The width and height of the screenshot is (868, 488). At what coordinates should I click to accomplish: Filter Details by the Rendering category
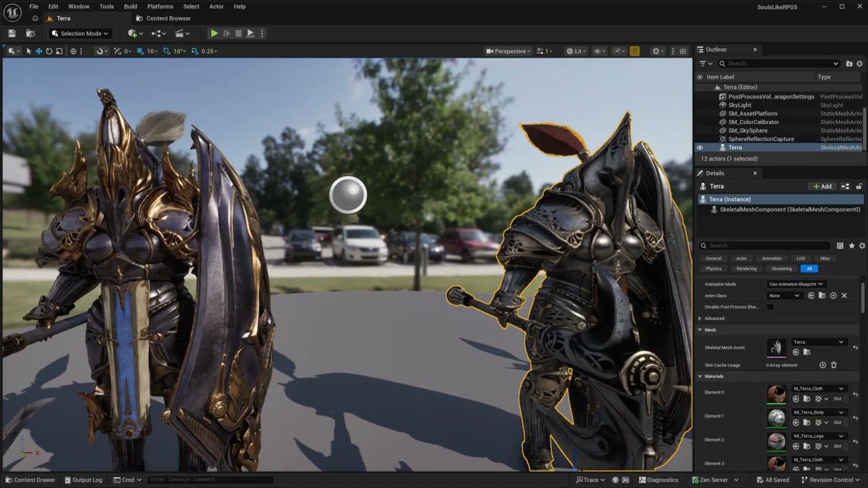747,268
